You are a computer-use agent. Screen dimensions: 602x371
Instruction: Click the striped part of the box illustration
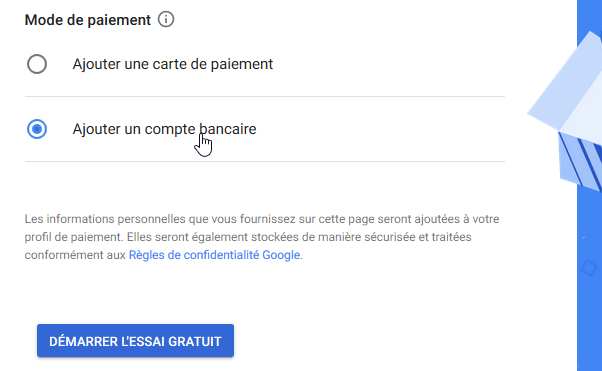pyautogui.click(x=580, y=161)
